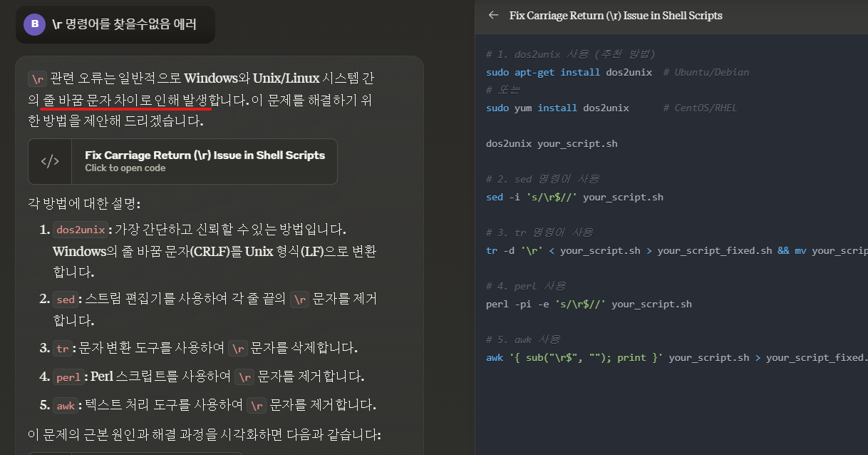Click the code line "sudo yum install dos2unix"

(557, 108)
